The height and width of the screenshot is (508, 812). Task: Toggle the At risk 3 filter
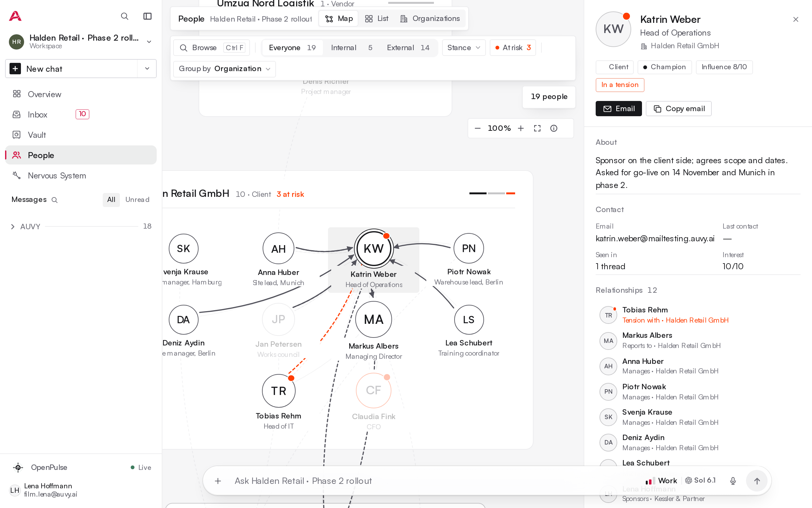513,48
